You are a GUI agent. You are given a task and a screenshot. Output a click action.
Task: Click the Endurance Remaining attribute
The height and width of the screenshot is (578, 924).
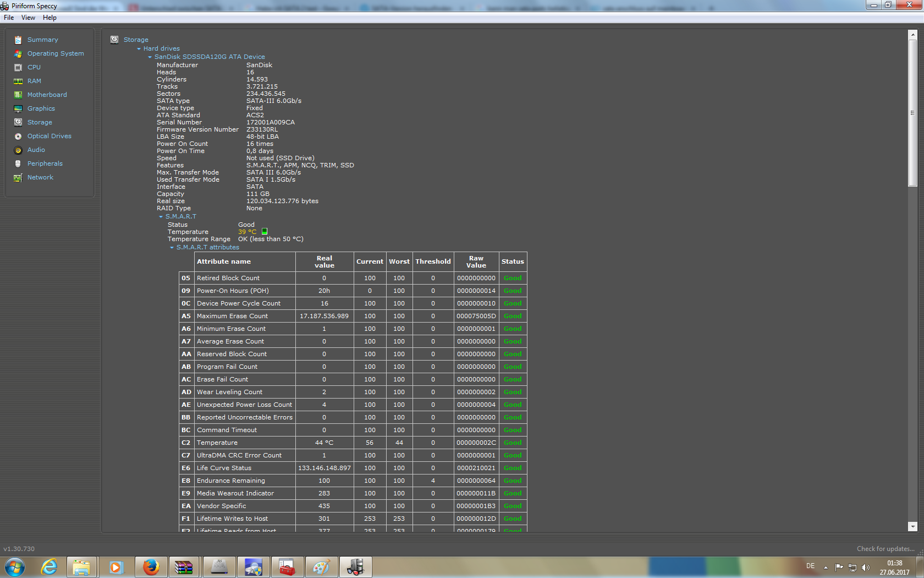click(230, 481)
